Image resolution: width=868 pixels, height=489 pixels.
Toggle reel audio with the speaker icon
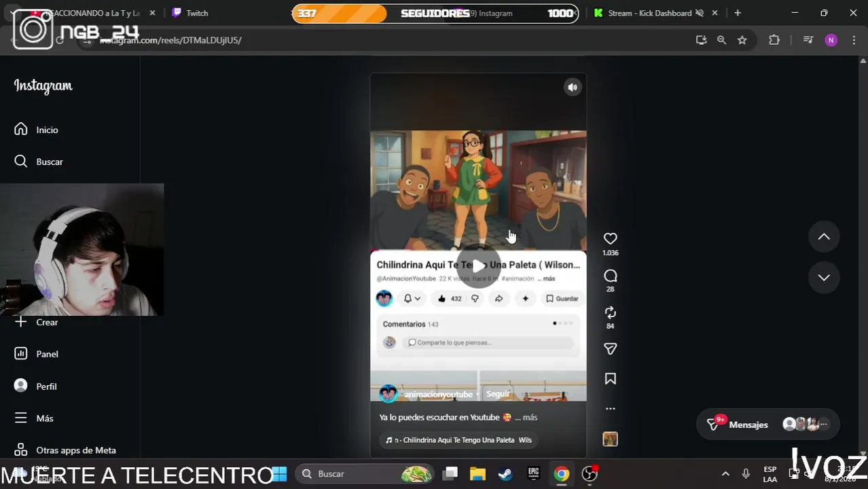pyautogui.click(x=573, y=87)
